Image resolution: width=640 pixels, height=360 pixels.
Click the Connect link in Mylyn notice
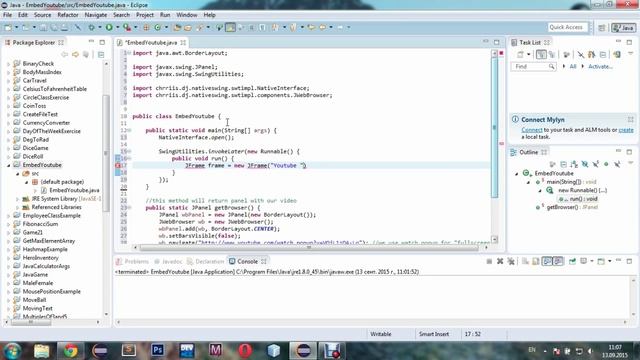pos(532,130)
